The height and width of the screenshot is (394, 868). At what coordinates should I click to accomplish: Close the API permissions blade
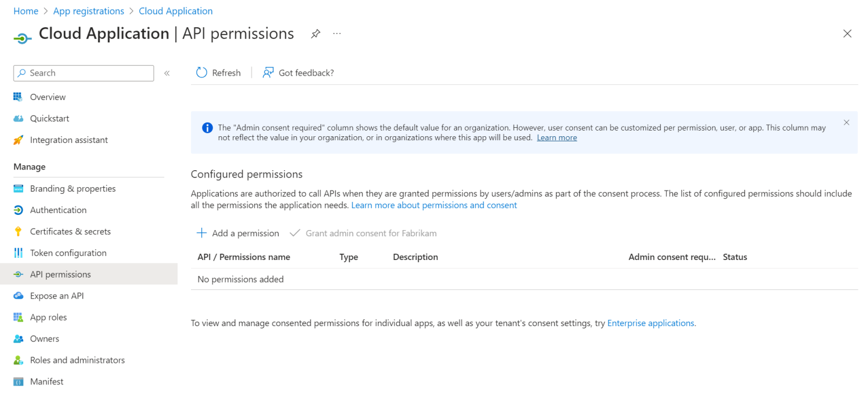[x=847, y=34]
